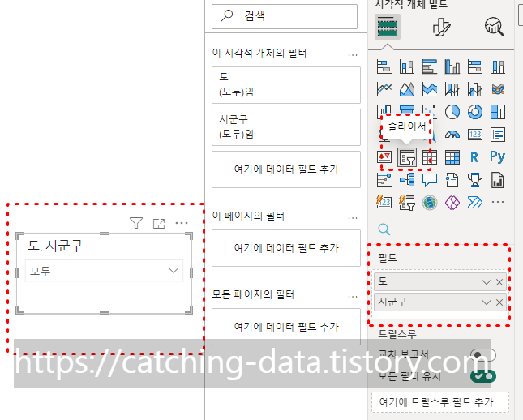Viewport: 523px width, 420px height.
Task: Select the slicer (슬라이서) visual
Action: (x=407, y=156)
